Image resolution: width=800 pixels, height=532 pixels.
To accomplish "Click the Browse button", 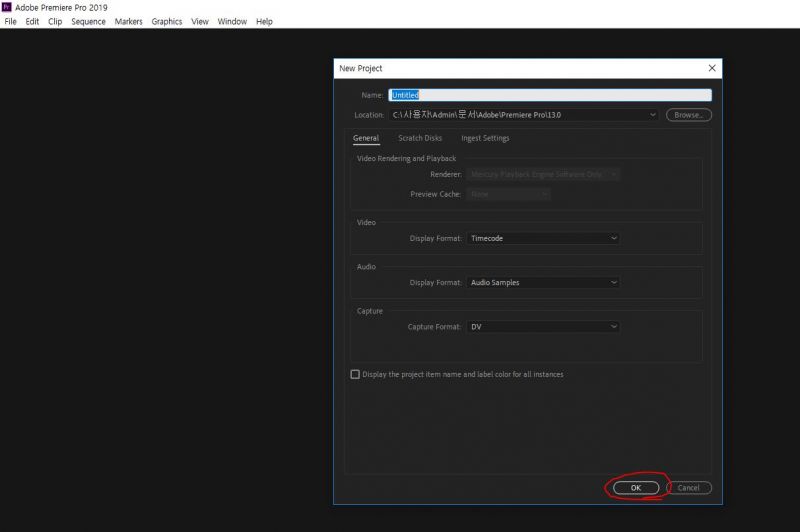I will click(689, 115).
